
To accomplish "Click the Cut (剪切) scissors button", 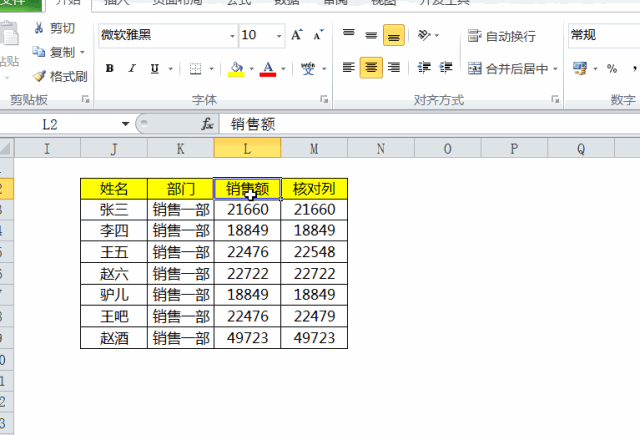I will click(x=55, y=28).
